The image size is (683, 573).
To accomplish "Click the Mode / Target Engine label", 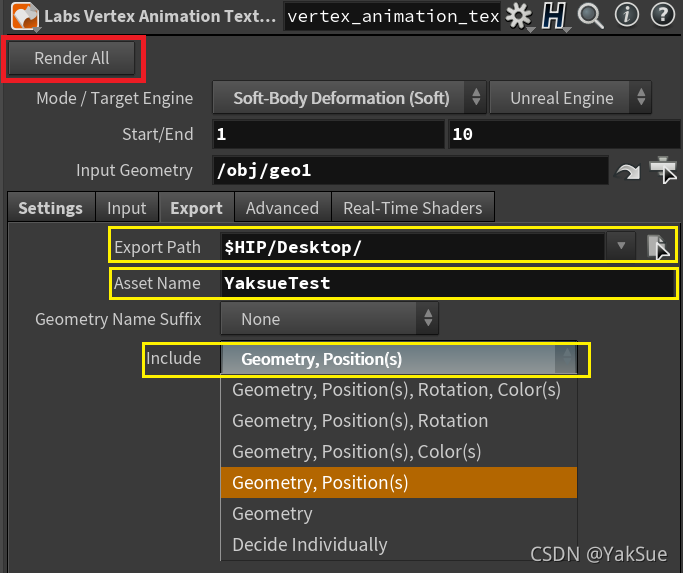I will point(115,98).
